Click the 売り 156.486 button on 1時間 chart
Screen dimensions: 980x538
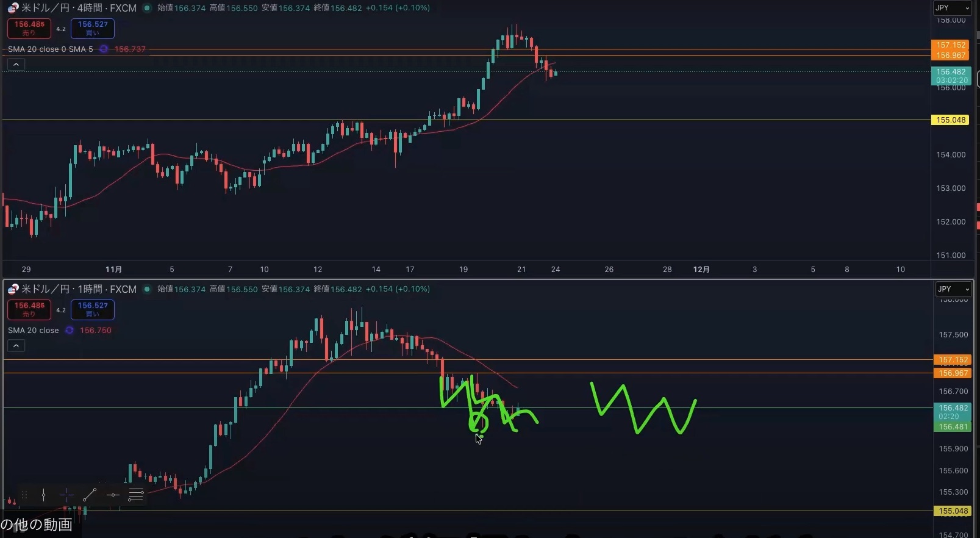click(29, 310)
